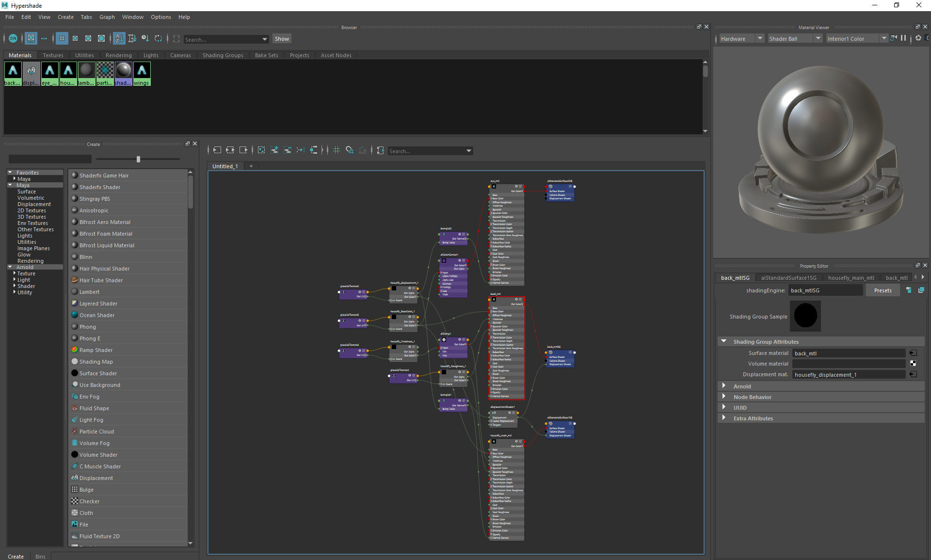Click map icon next to Surface material
The height and width of the screenshot is (560, 931).
[x=913, y=353]
